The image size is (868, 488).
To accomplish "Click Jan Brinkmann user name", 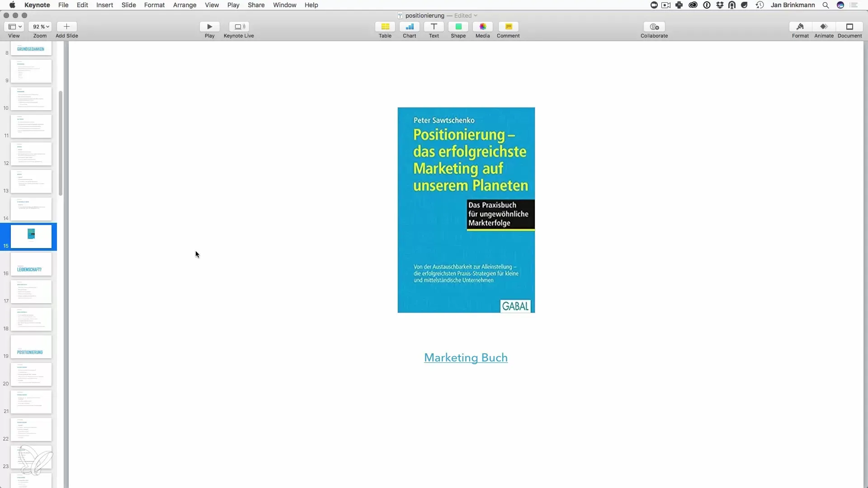I will (793, 5).
